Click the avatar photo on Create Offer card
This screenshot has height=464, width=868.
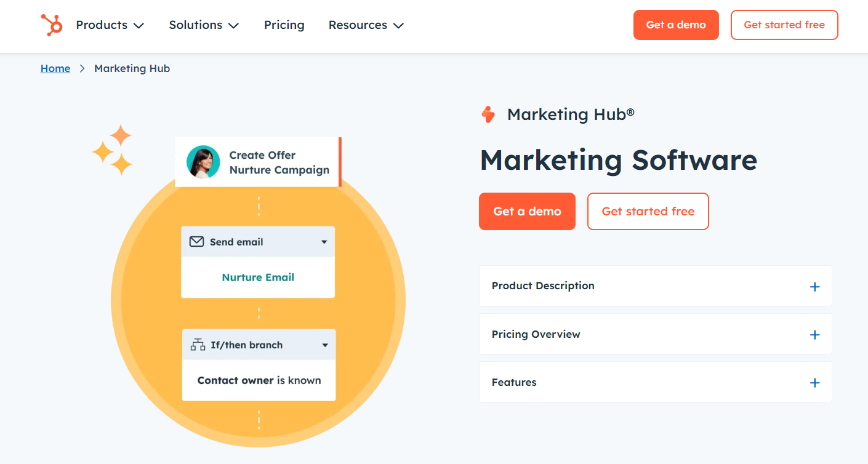pyautogui.click(x=204, y=162)
